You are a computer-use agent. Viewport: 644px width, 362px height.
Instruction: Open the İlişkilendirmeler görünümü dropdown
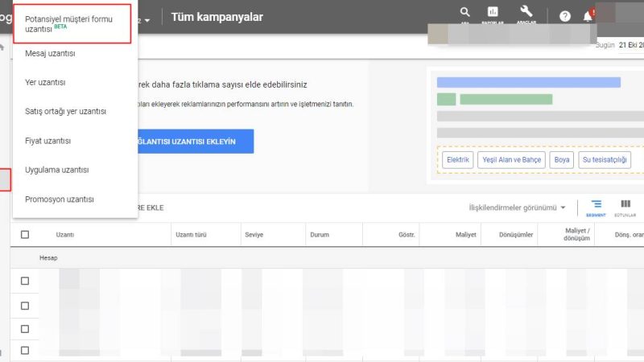coord(517,208)
